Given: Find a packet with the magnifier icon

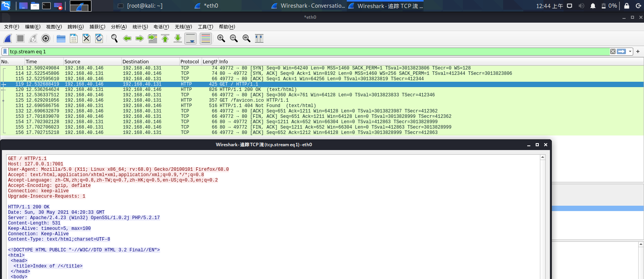Looking at the screenshot, I should coord(114,38).
